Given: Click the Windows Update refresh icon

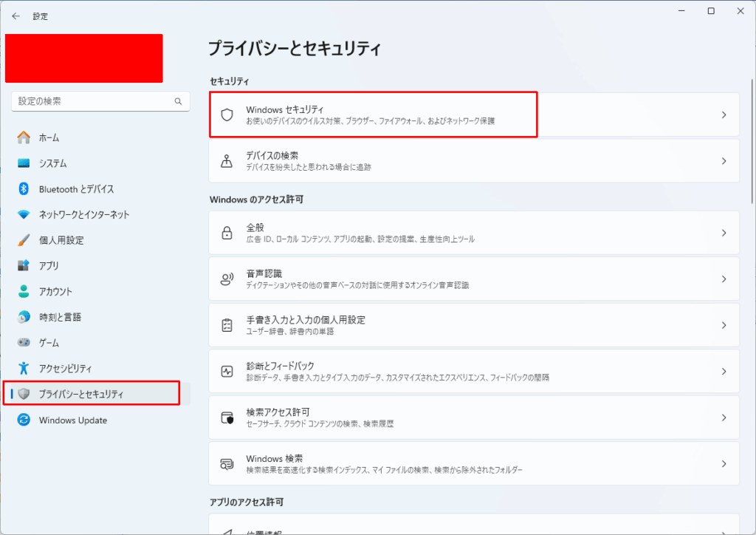Looking at the screenshot, I should click(x=24, y=420).
